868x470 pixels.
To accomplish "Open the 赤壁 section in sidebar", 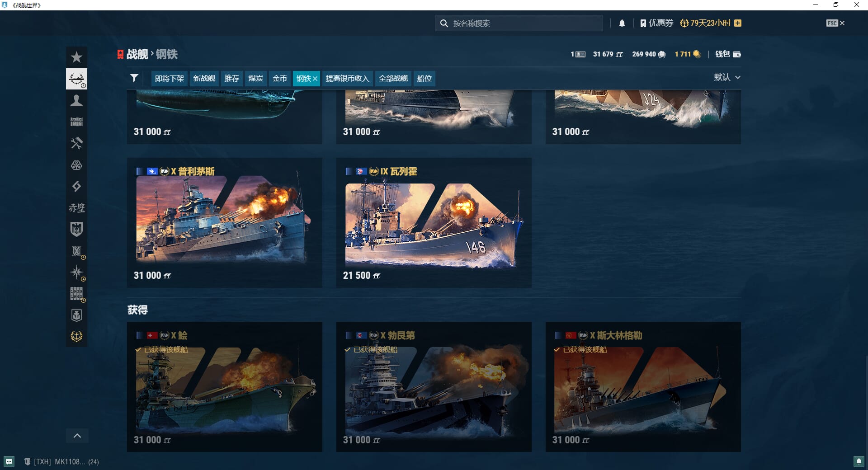I will (x=76, y=208).
